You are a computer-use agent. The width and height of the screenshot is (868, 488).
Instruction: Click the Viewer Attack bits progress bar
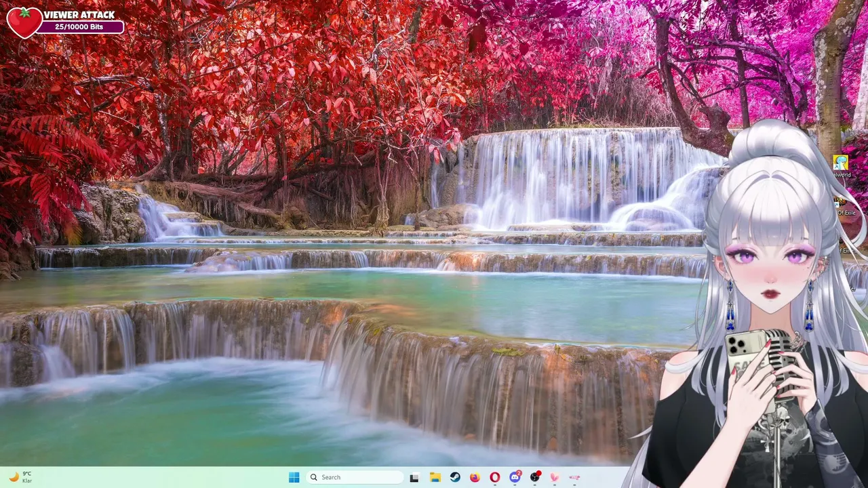[x=80, y=27]
